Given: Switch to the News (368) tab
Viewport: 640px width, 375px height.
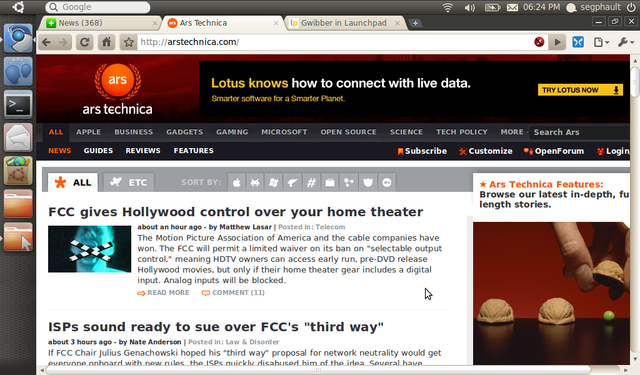Looking at the screenshot, I should (x=99, y=23).
